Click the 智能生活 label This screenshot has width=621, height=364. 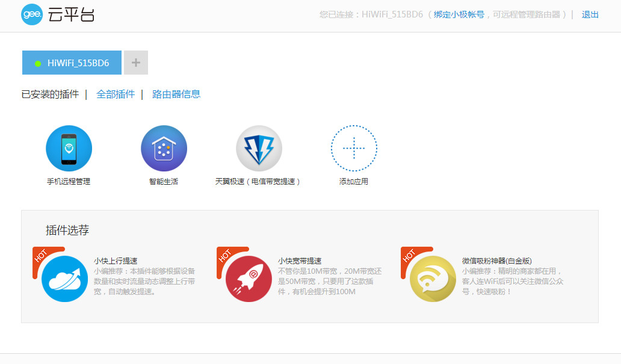click(x=164, y=182)
